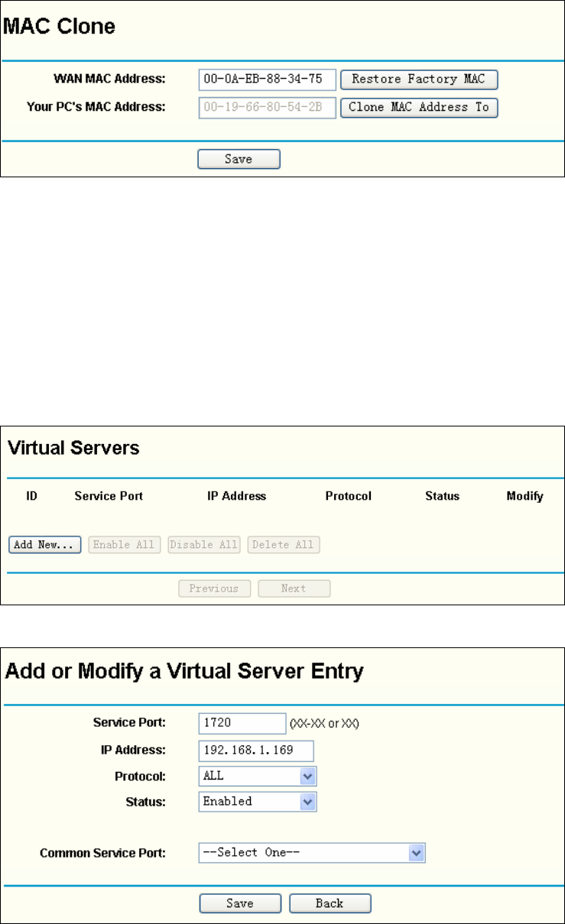Click the Service Port column header
The image size is (565, 924).
click(x=109, y=496)
